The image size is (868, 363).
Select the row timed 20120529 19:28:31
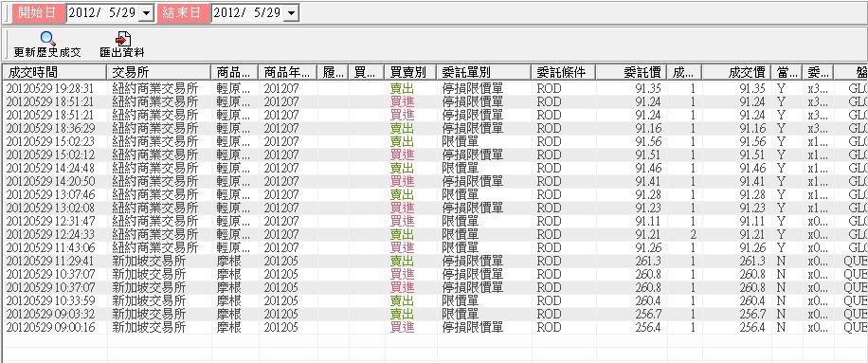point(435,88)
